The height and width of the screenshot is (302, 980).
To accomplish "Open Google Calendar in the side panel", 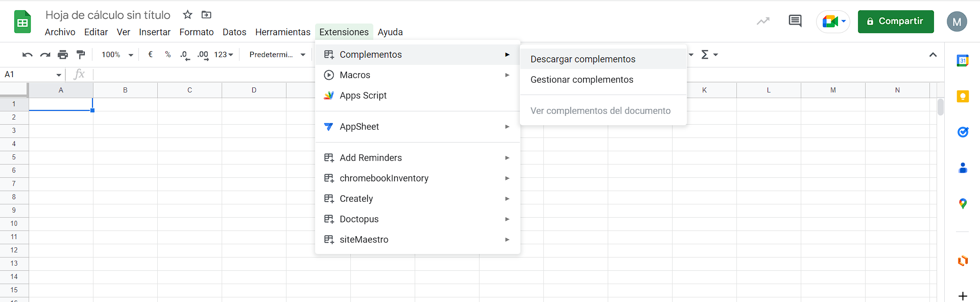I will click(x=963, y=60).
